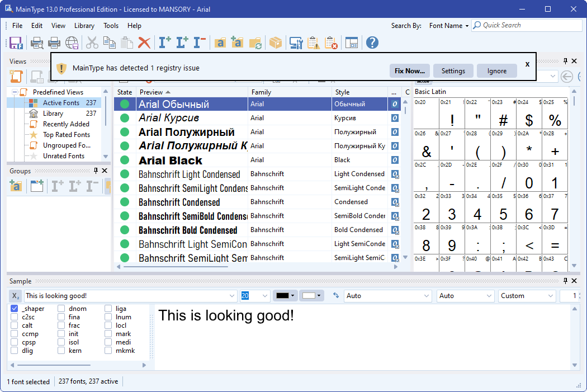The width and height of the screenshot is (587, 392).
Task: Click the Quick Search input field
Action: pyautogui.click(x=527, y=25)
